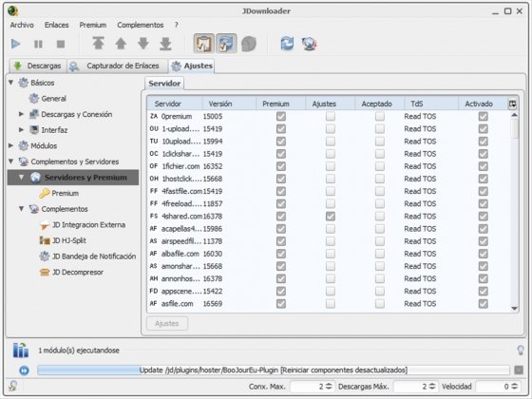Open Read TOS link for 0premium
Viewport: 532px width, 399px height.
click(420, 116)
